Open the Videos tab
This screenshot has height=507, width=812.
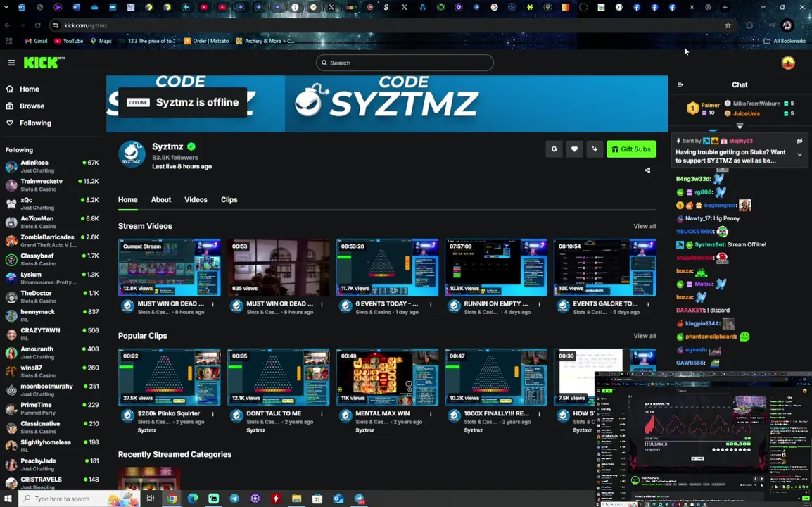pos(196,199)
